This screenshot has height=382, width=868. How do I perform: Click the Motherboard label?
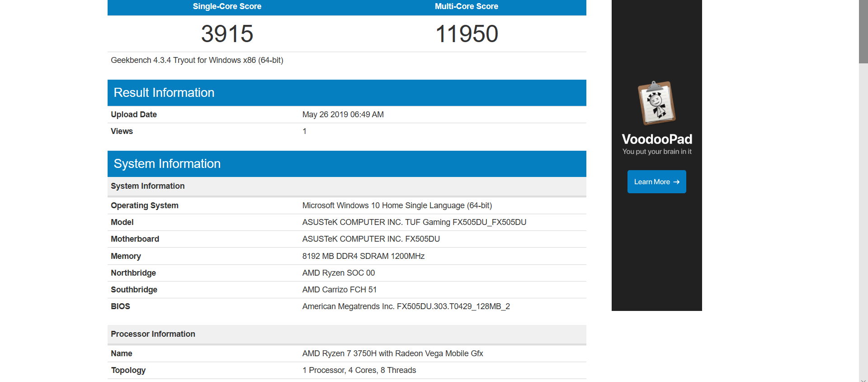click(x=135, y=239)
